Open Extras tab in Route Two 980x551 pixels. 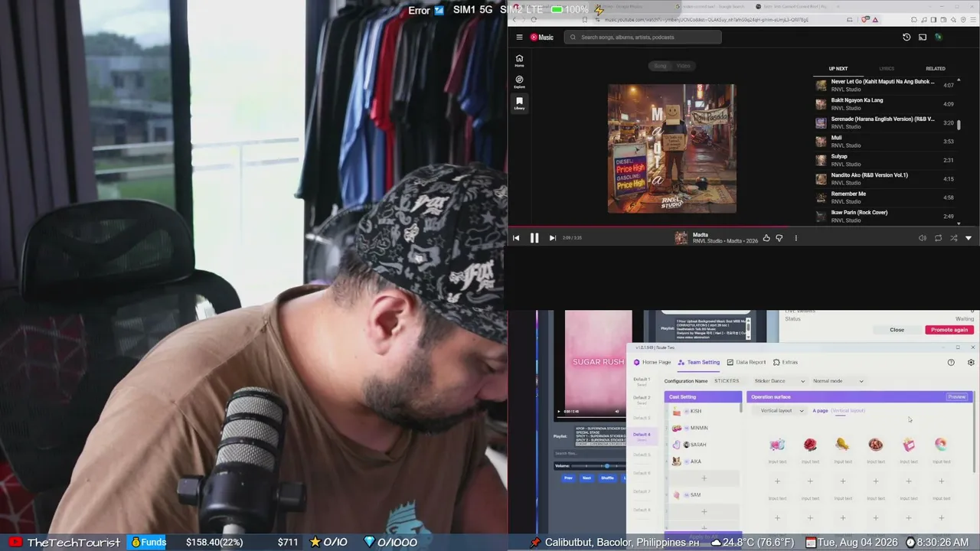click(786, 362)
